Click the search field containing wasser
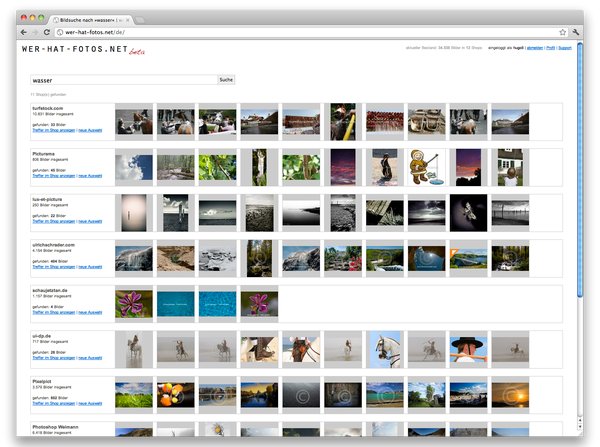Screen dimensions: 600x447 point(124,80)
